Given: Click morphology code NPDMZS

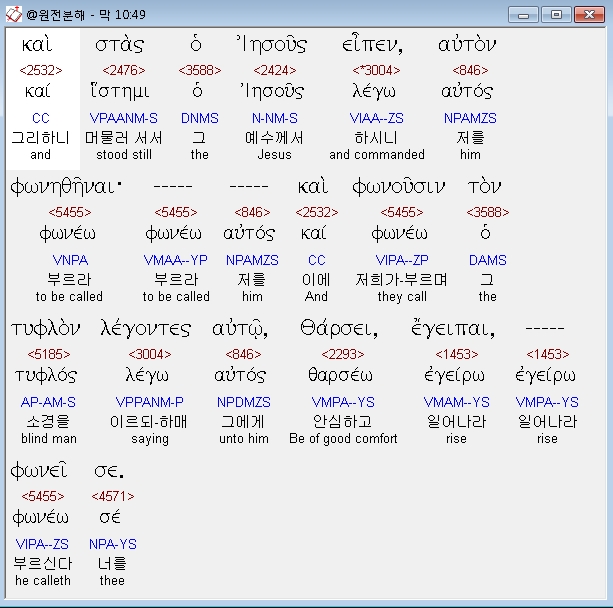Looking at the screenshot, I should point(244,402).
